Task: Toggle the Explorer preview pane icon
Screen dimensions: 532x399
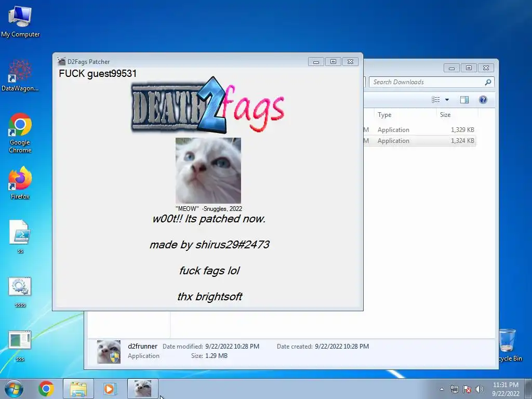Action: click(464, 99)
